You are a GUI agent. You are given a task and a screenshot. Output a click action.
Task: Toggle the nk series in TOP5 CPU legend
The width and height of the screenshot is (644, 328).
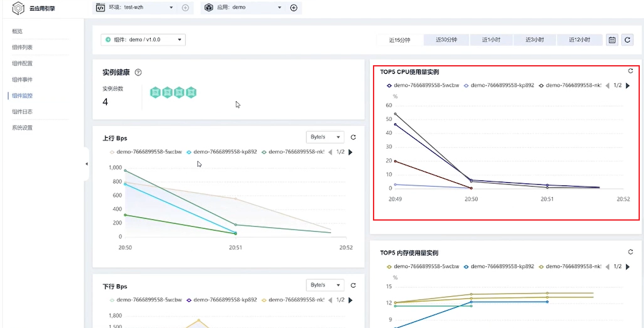(x=570, y=86)
